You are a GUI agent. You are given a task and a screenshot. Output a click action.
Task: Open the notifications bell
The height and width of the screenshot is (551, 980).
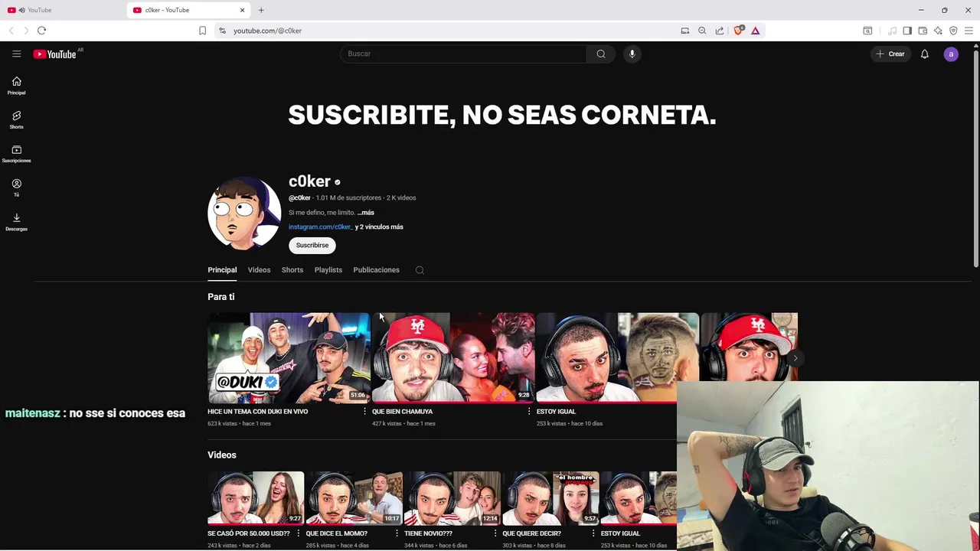pyautogui.click(x=925, y=54)
